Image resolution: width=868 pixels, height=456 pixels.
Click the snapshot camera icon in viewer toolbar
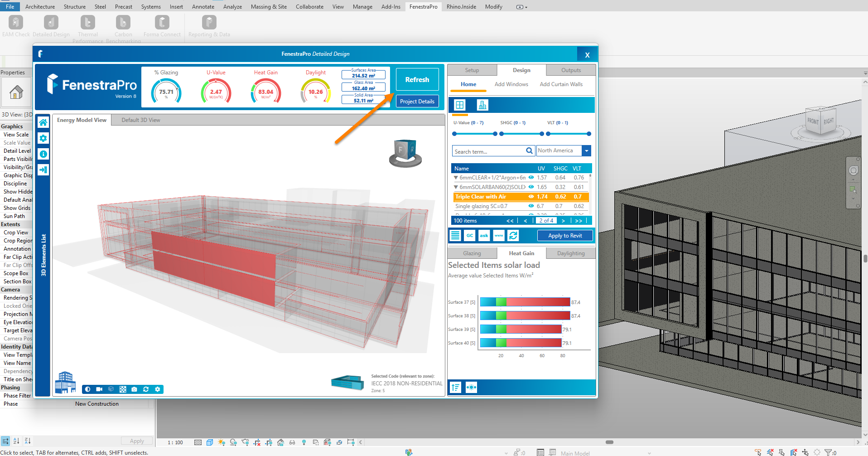pos(134,389)
